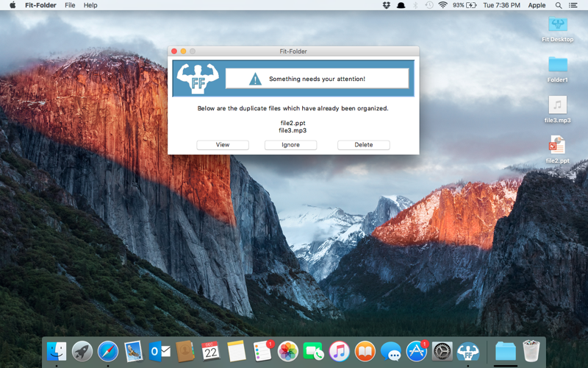
Task: Open Outlook from the Dock
Action: (x=159, y=352)
